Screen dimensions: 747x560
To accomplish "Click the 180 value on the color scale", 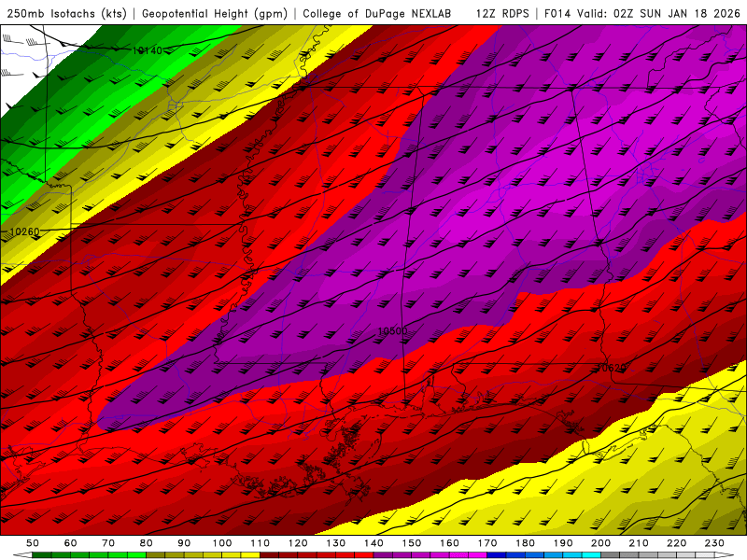I will [x=525, y=543].
